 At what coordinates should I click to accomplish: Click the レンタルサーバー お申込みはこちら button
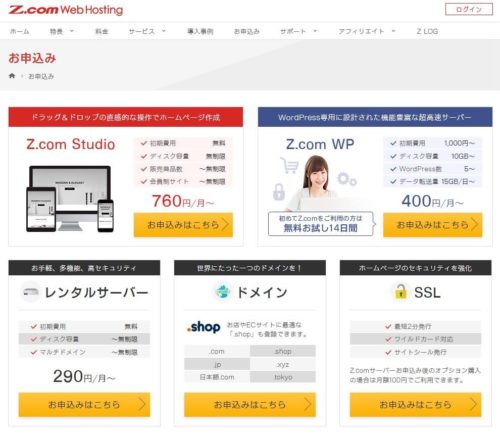(x=84, y=404)
